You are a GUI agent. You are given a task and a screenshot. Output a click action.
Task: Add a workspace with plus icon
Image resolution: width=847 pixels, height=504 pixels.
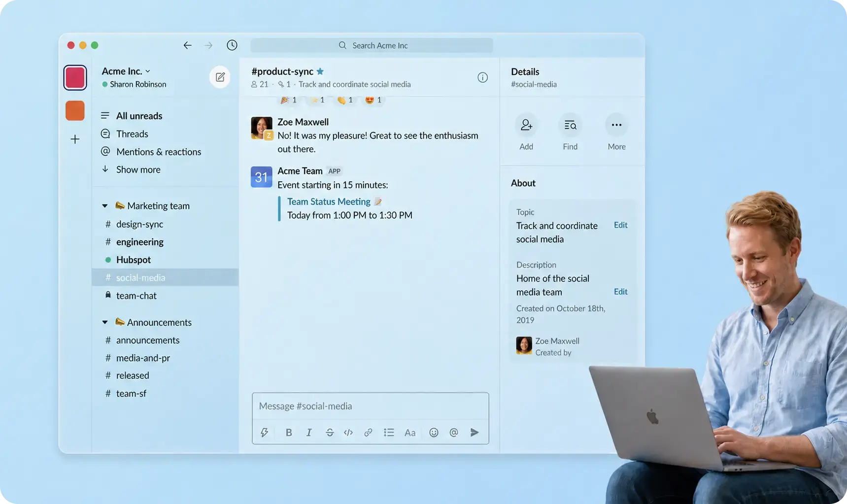click(x=75, y=139)
